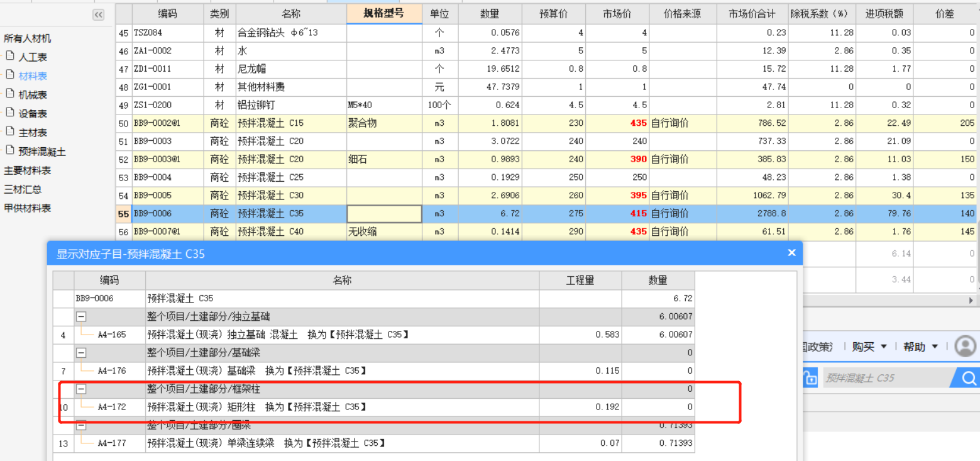Viewport: 980px width, 461px height.
Task: Select 主材表 in the sidebar
Action: pyautogui.click(x=33, y=133)
